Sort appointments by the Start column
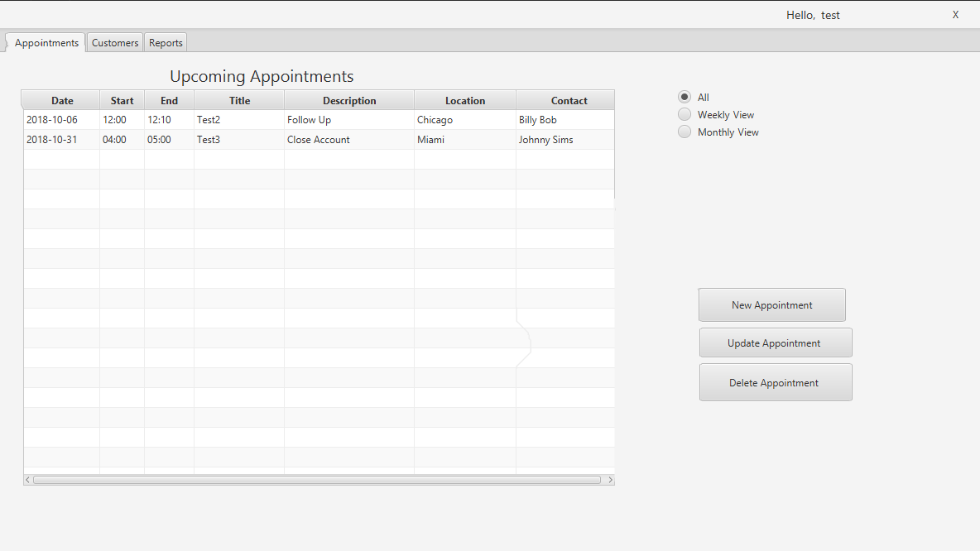This screenshot has height=551, width=980. point(122,99)
